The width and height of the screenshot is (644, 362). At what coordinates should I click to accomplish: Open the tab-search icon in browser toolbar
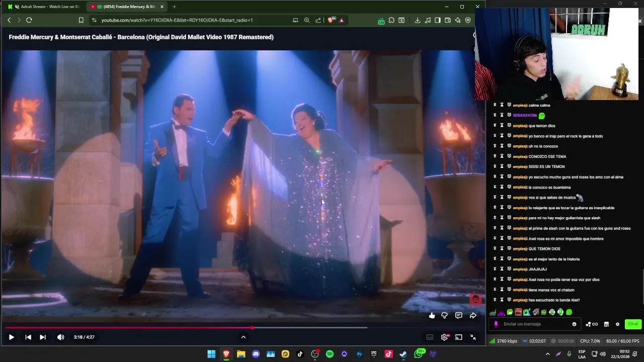tap(401, 20)
